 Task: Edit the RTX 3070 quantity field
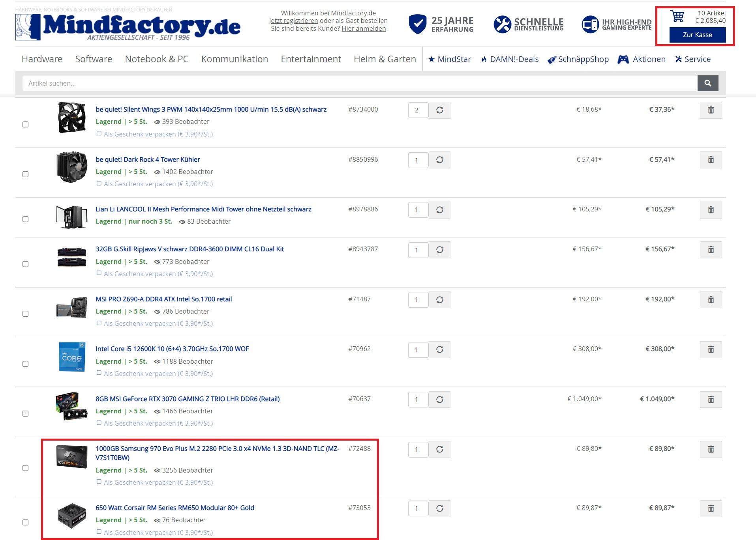click(418, 400)
